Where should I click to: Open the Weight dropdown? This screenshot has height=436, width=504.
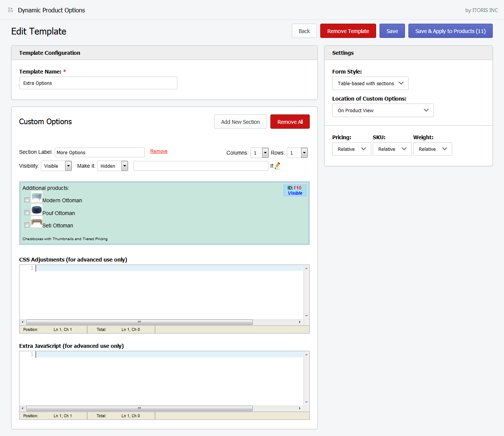(x=433, y=149)
